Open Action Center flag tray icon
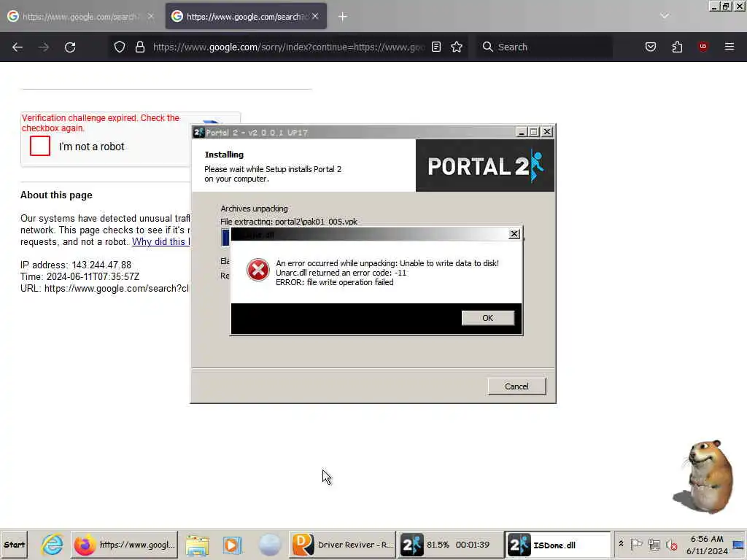 pos(636,544)
